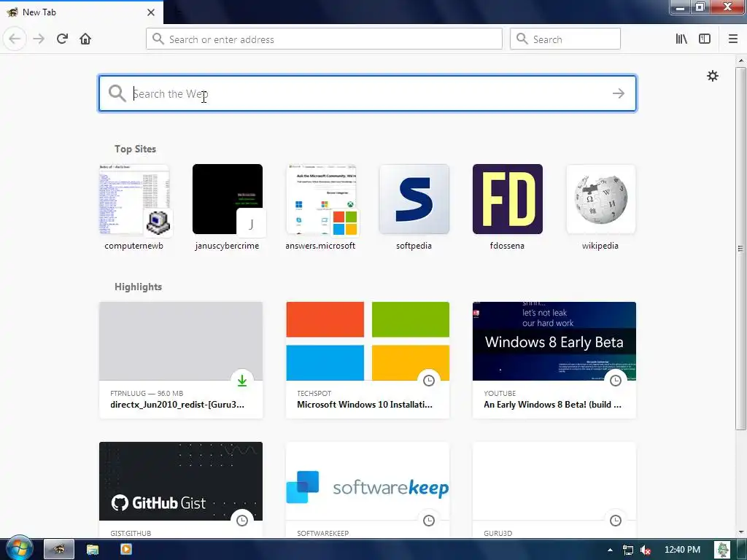Open the softwarekeep highlight card

click(368, 491)
